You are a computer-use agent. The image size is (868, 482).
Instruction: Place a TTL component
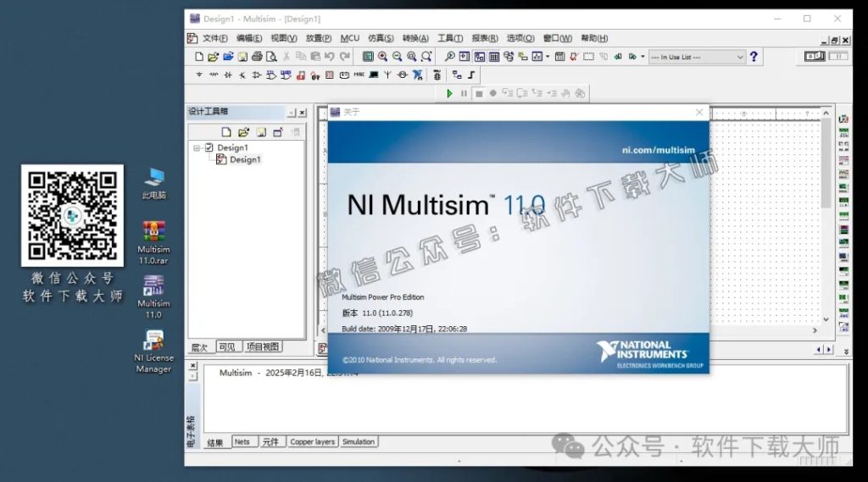click(271, 75)
